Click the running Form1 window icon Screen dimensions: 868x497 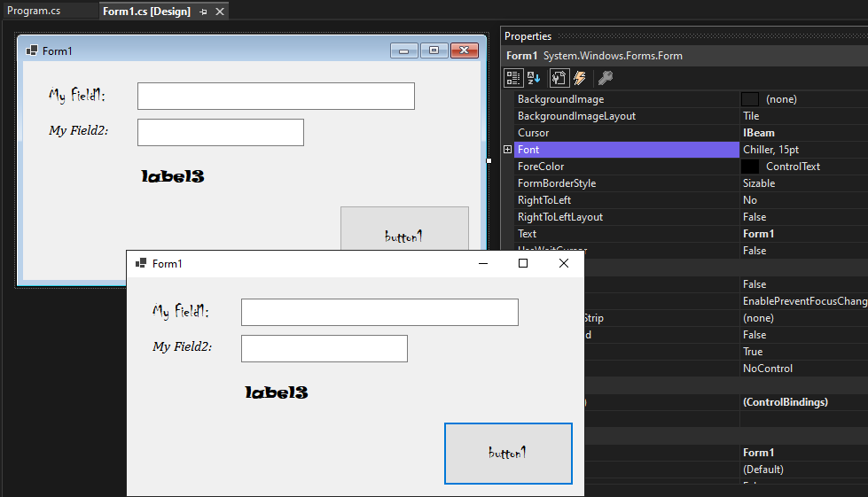tap(141, 263)
